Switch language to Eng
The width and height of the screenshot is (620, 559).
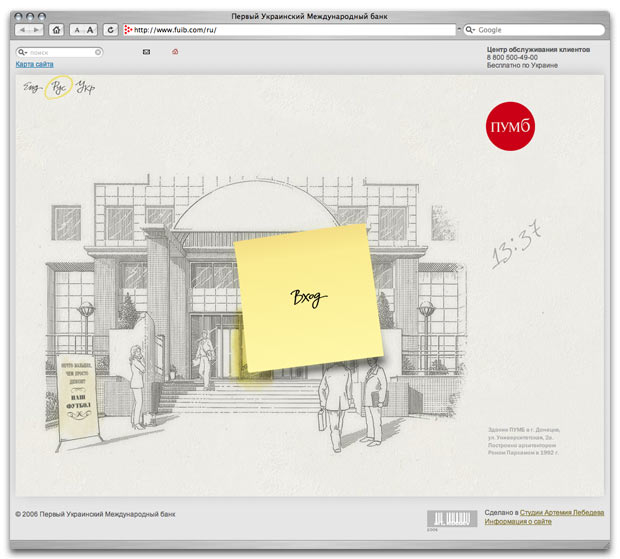(x=30, y=89)
